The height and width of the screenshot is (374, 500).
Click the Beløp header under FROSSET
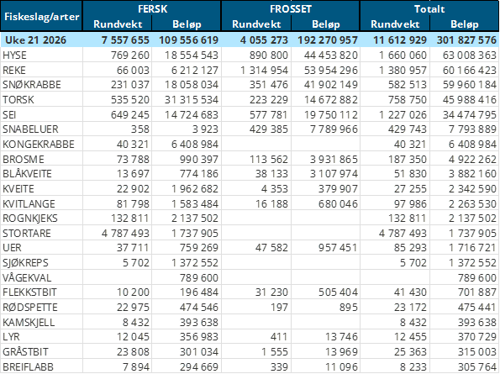(x=326, y=24)
